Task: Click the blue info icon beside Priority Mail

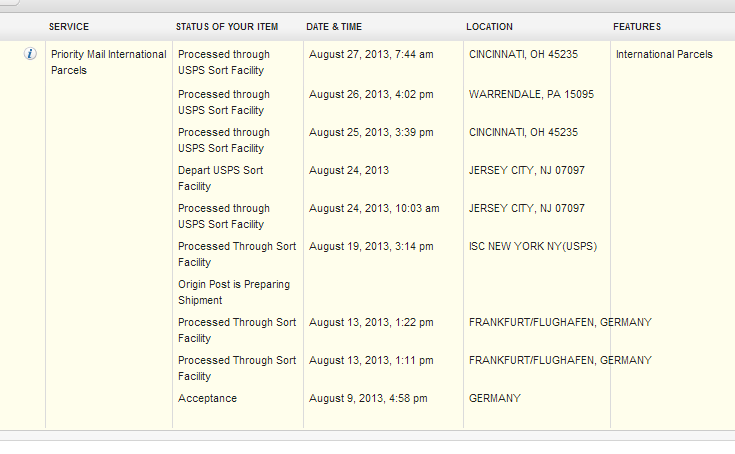Action: pos(30,54)
